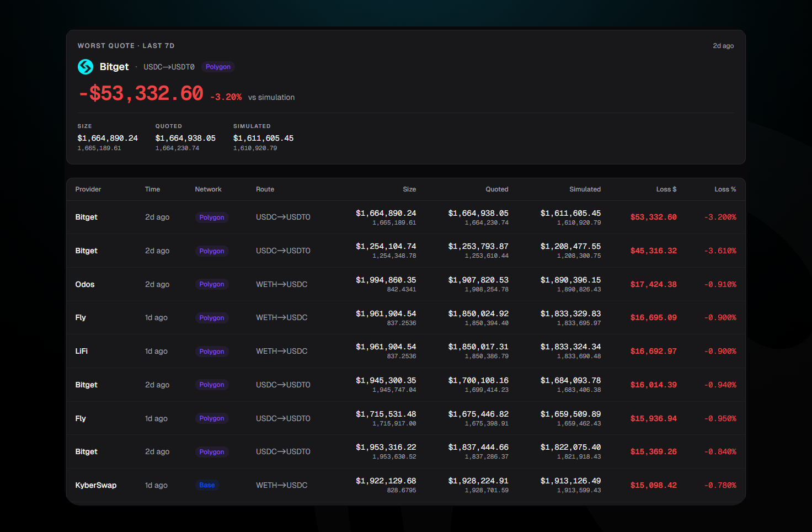
Task: Click the -3.20% vs simulation value
Action: coord(226,97)
